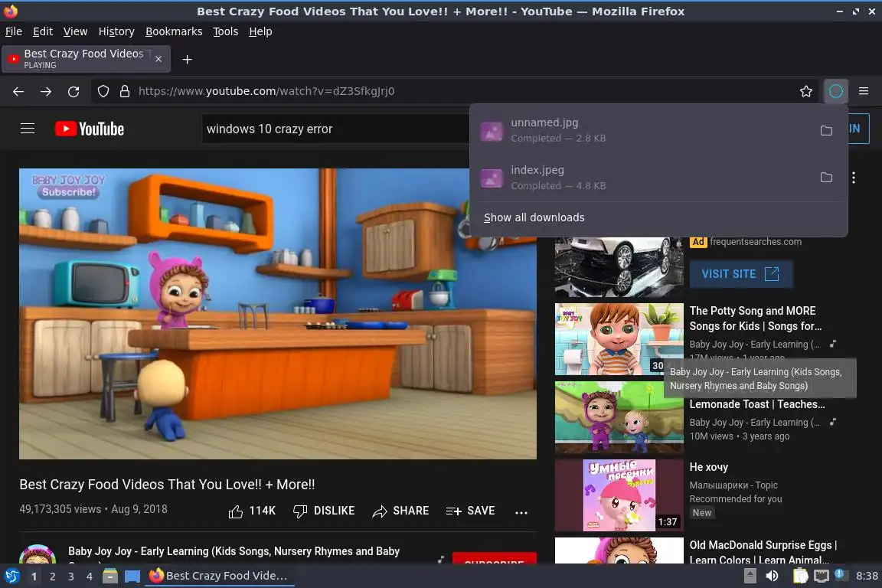Switch to workspace 3
882x588 pixels.
(71, 577)
